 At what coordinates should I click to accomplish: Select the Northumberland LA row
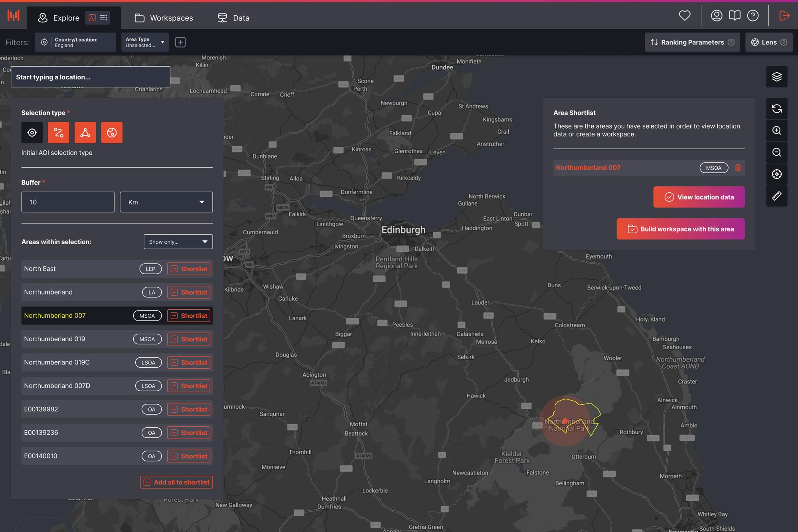point(117,292)
